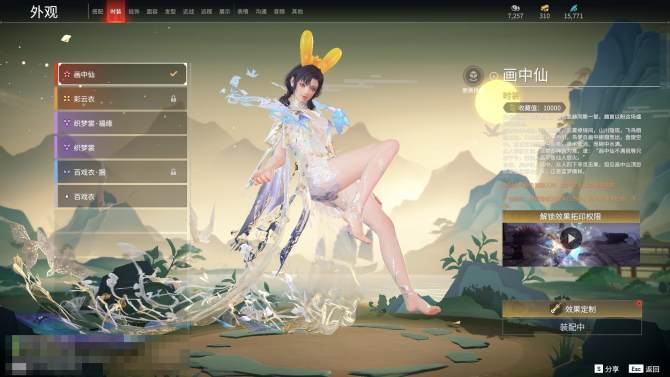Click the blue feather currency icon showing 15,771

tap(573, 8)
